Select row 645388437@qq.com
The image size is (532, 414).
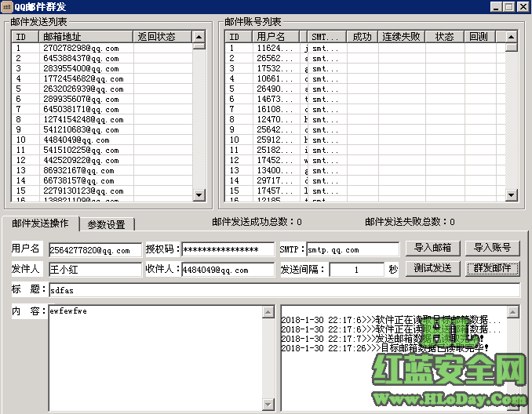(x=102, y=58)
